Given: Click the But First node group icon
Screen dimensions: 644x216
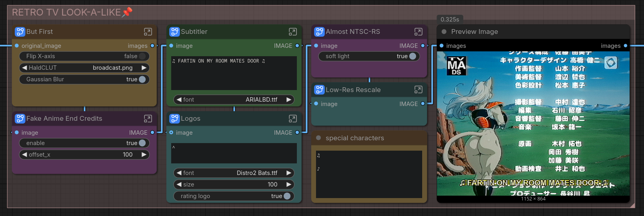Looking at the screenshot, I should click(x=20, y=32).
